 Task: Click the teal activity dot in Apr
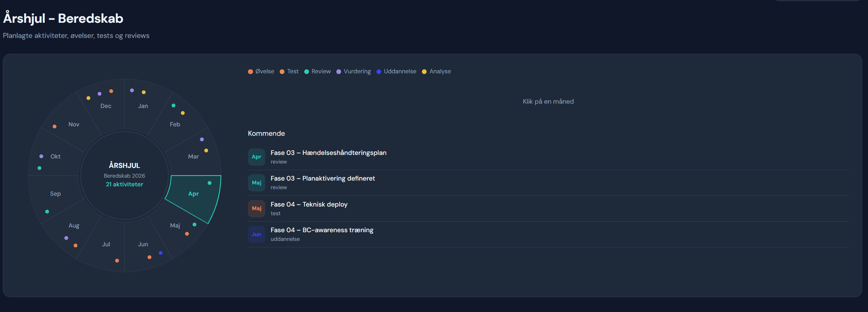pos(210,183)
